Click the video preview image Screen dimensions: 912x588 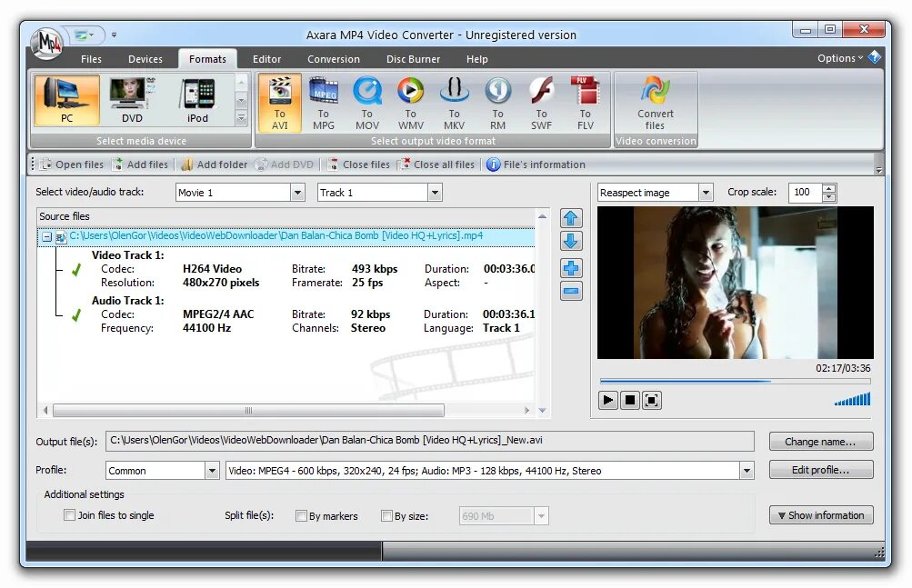point(736,283)
